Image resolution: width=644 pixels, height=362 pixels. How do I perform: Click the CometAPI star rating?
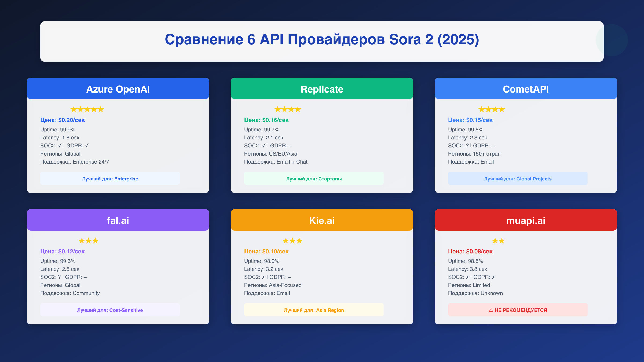[x=492, y=109]
